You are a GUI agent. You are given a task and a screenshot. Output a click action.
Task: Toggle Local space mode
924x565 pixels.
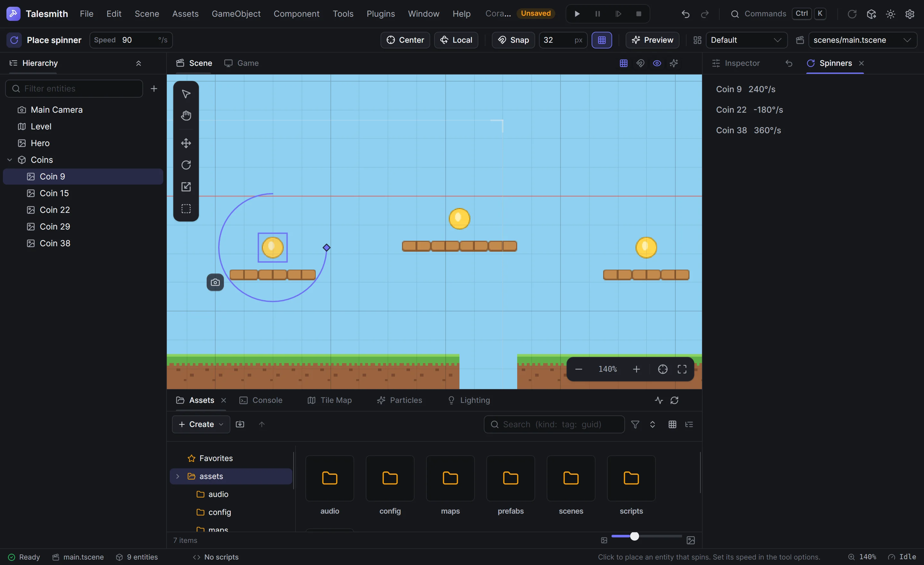coord(456,40)
